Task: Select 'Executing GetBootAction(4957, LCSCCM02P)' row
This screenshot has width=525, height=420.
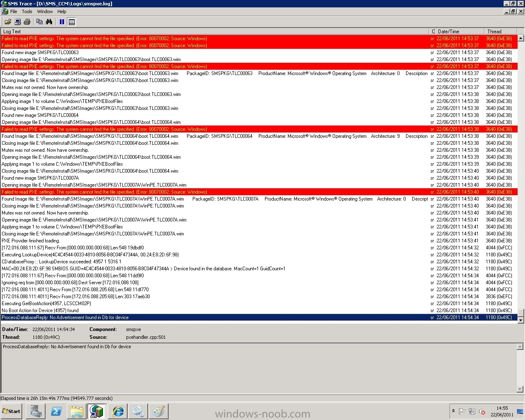Action: point(259,304)
